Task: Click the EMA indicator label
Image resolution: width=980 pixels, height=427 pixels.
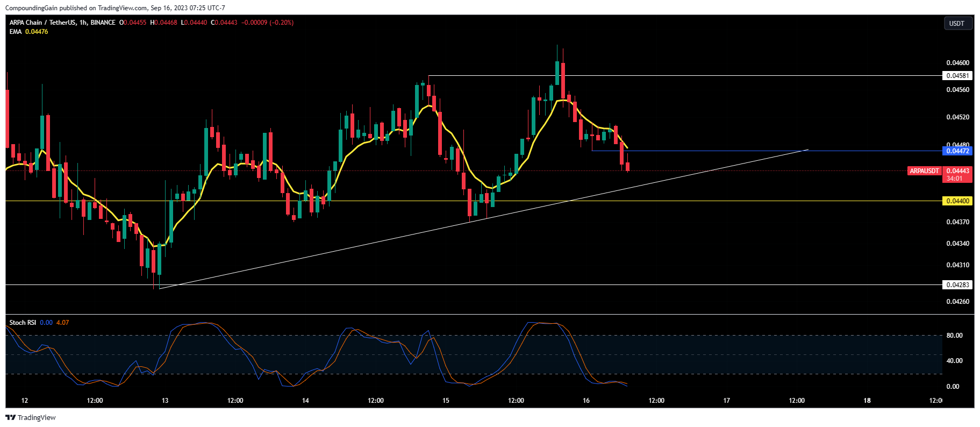Action: (x=16, y=32)
